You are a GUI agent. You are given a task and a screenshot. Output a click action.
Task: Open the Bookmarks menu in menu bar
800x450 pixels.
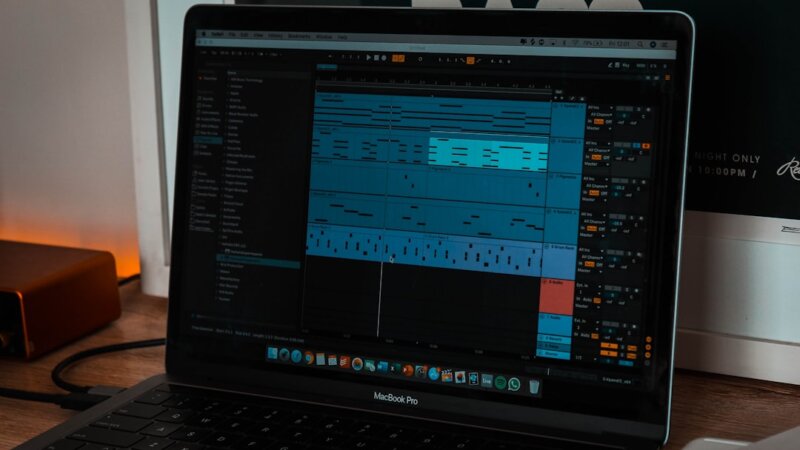(x=298, y=36)
